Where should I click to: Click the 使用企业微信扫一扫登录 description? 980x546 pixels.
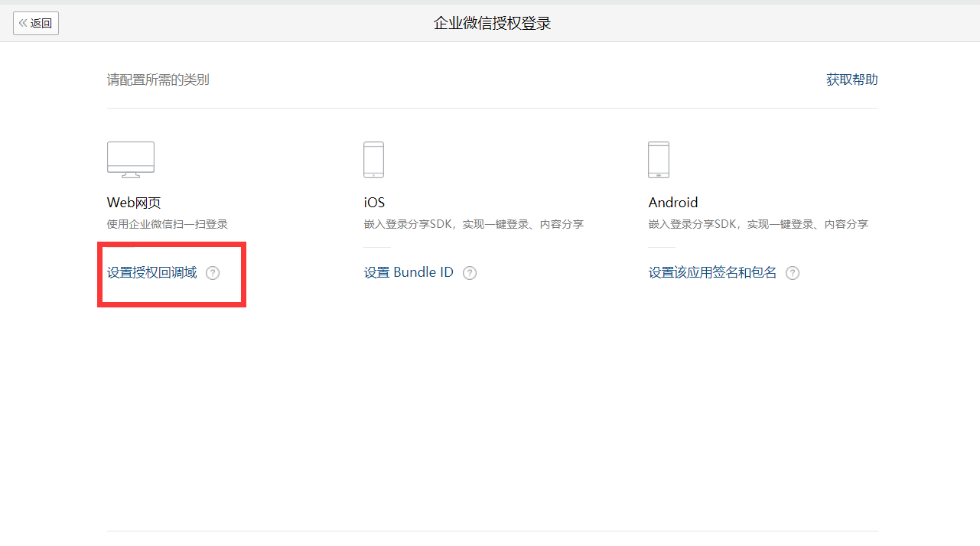[x=168, y=224]
